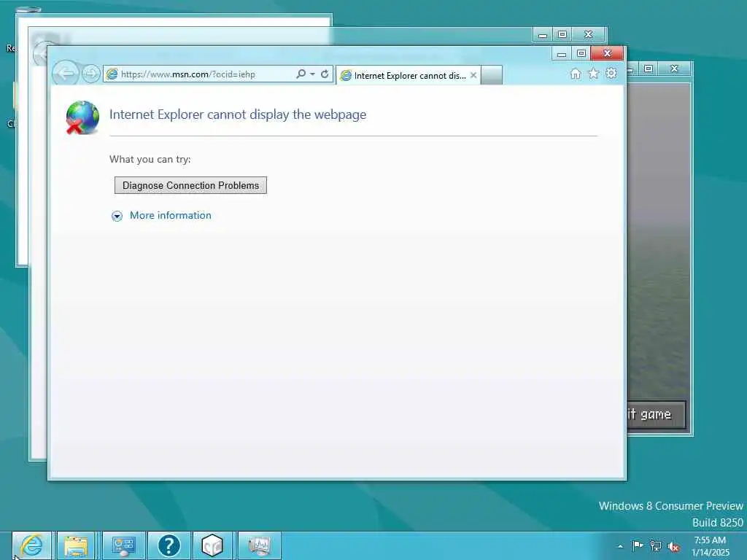Close the 'Internet Explorer cannot dis...' tab
This screenshot has height=560, width=747.
473,75
